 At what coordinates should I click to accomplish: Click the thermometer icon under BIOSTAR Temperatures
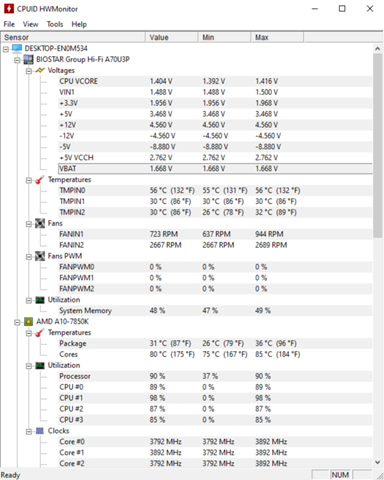point(40,180)
